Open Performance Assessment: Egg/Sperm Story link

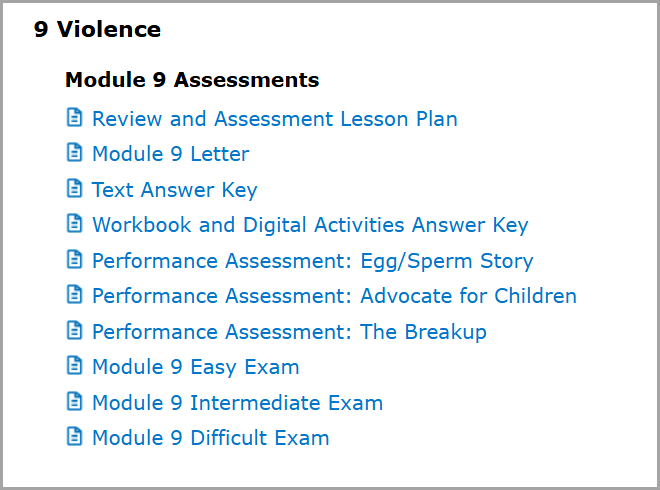pos(313,261)
